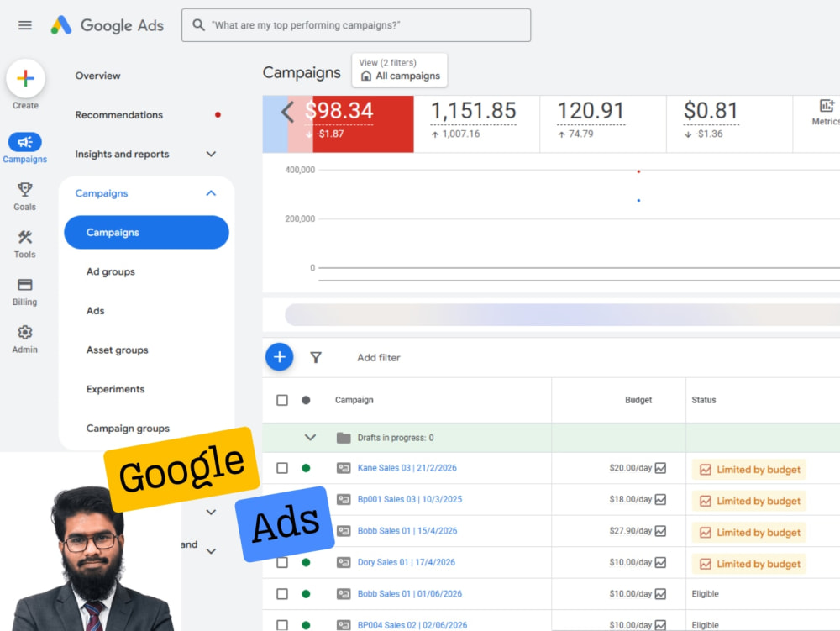
Task: Click the Create plus button
Action: tap(25, 78)
